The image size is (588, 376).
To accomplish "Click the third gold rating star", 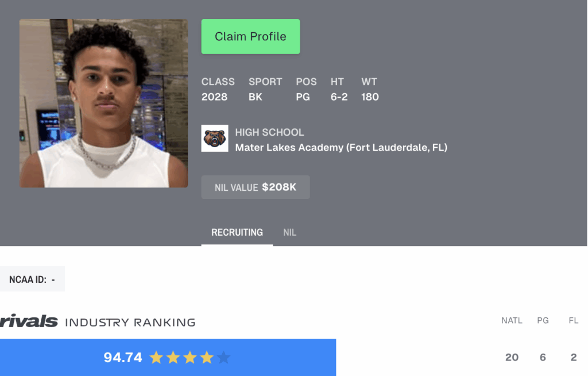I will [x=189, y=357].
